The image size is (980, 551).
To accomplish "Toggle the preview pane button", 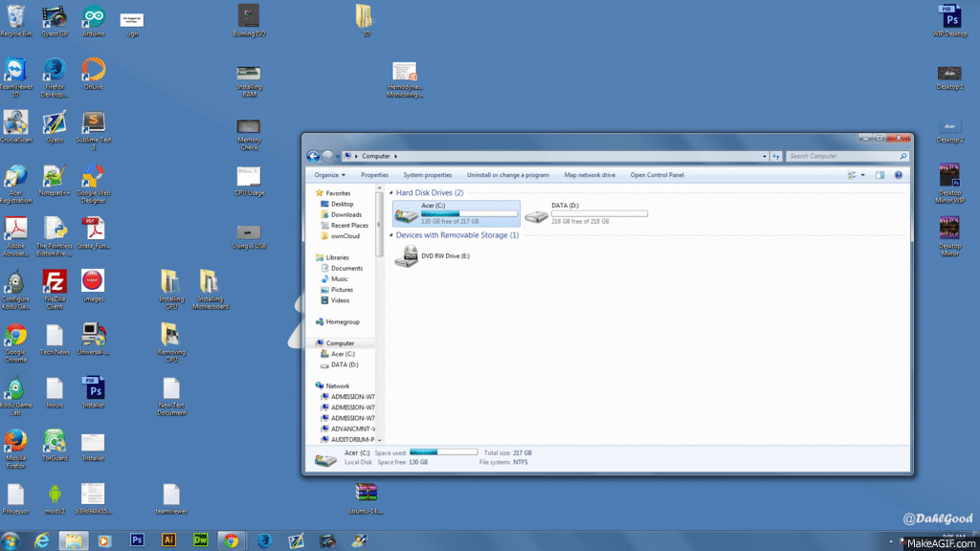I will tap(880, 175).
